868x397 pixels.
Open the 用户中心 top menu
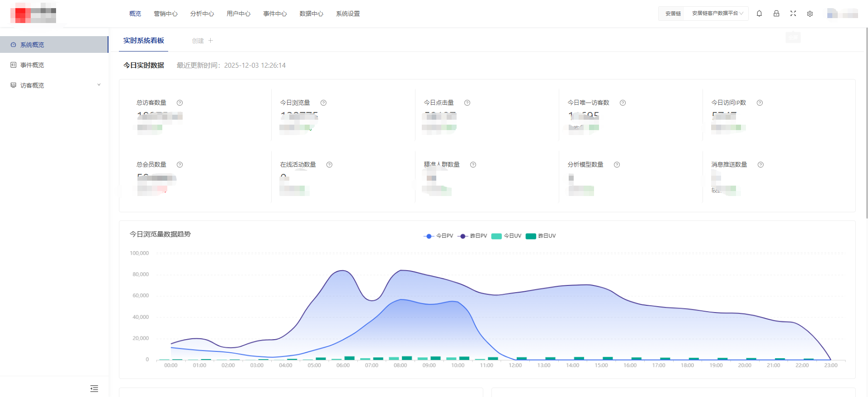239,14
